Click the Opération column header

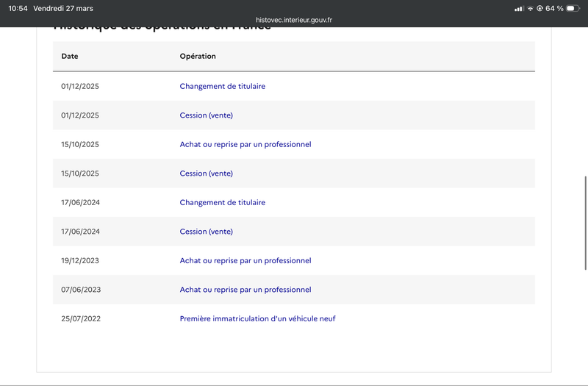[x=198, y=57]
